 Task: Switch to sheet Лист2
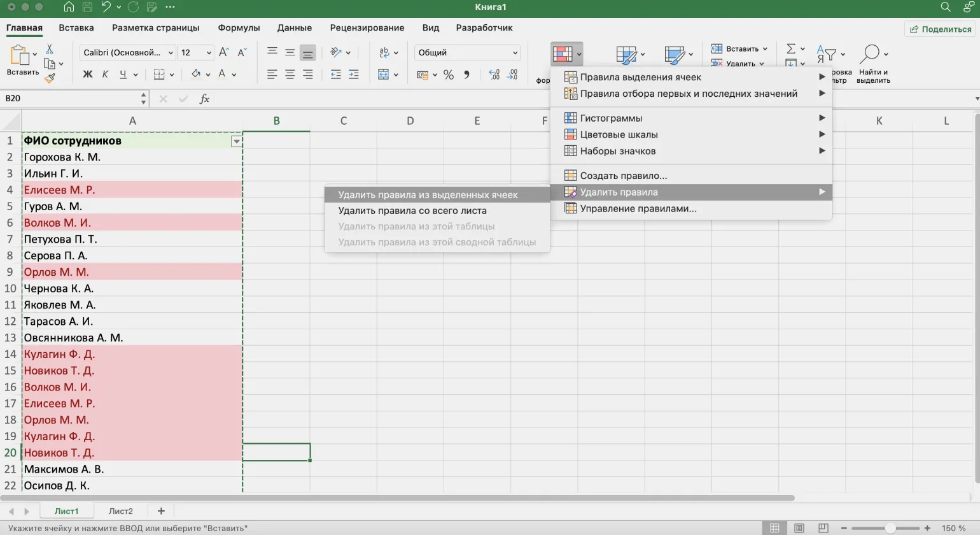click(x=120, y=511)
